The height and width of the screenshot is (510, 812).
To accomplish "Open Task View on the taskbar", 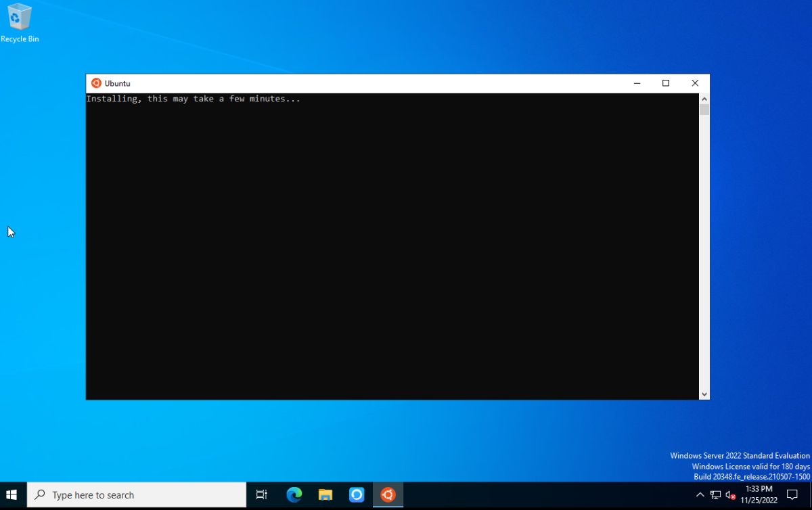I will click(x=262, y=494).
